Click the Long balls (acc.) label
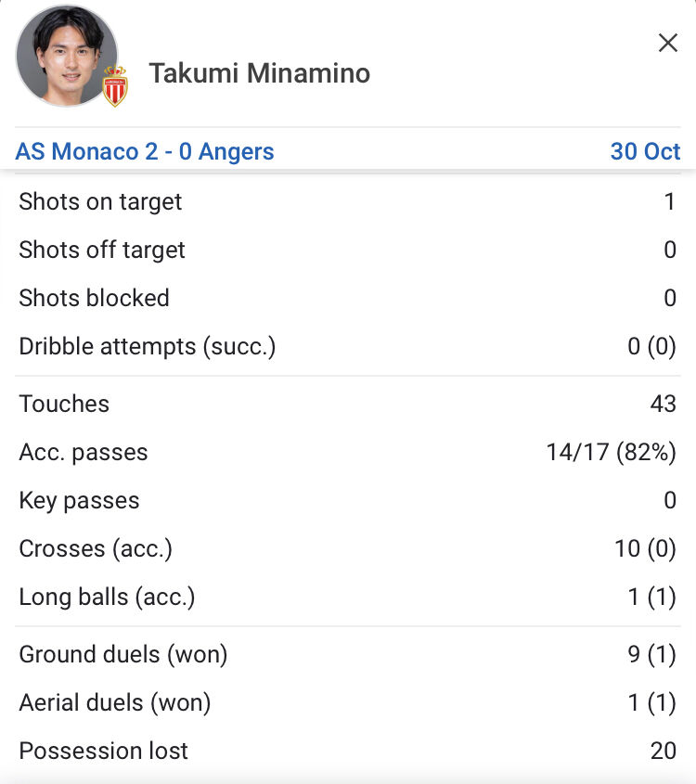This screenshot has width=696, height=784. point(107,597)
